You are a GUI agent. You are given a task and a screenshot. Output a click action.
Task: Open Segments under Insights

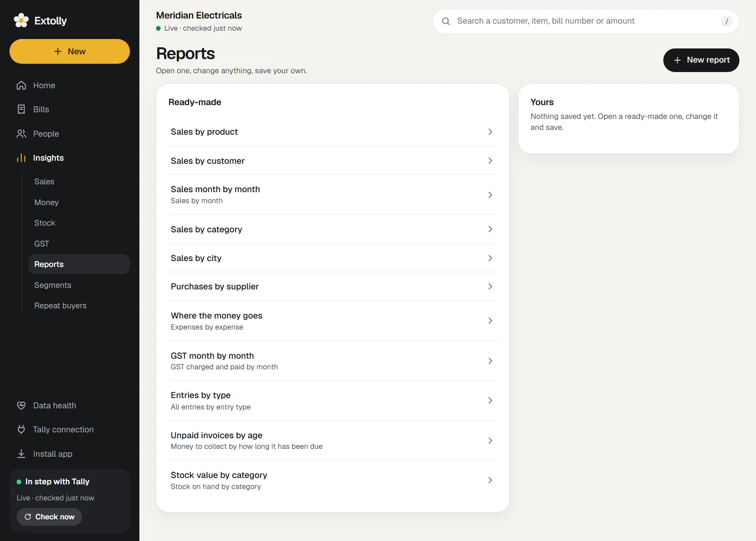(x=79, y=285)
